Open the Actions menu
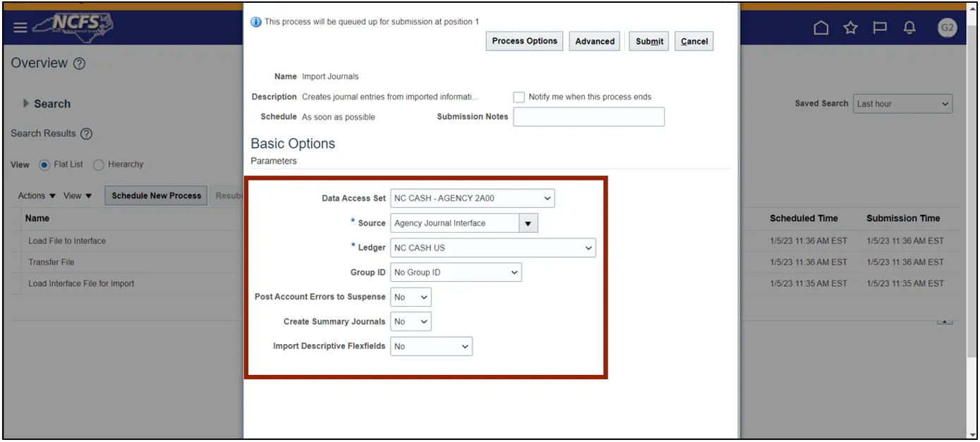Screen dimensions: 980x442 click(37, 196)
